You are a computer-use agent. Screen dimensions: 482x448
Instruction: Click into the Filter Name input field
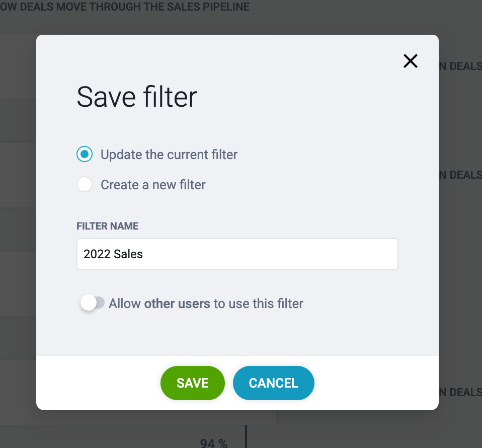237,254
